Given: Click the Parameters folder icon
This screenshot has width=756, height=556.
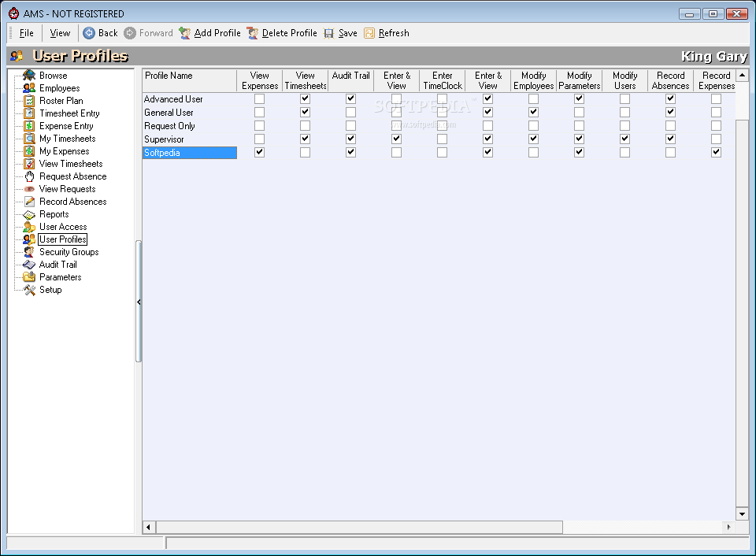Looking at the screenshot, I should tap(29, 276).
